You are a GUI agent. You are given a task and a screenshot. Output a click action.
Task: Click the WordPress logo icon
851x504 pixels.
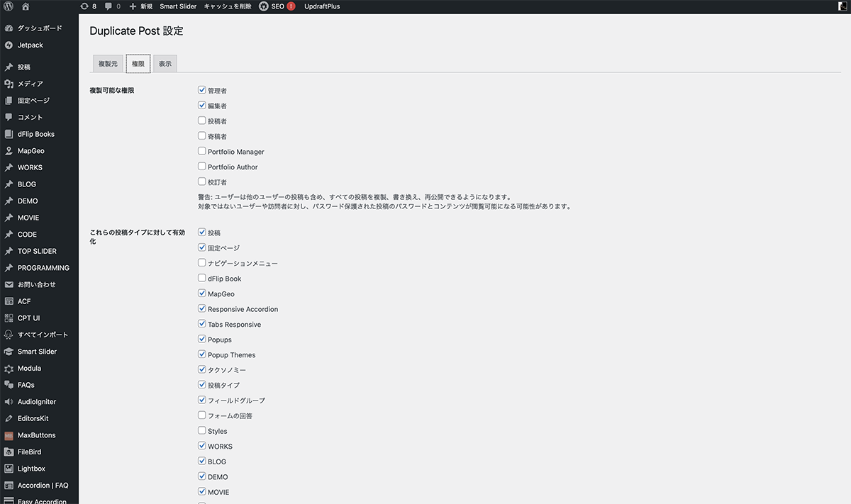pos(9,6)
